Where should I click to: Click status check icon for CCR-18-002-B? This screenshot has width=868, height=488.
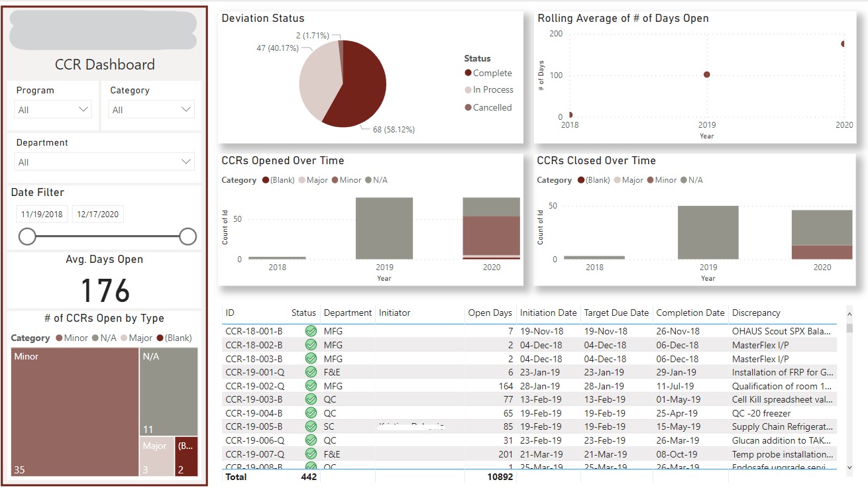tap(311, 345)
